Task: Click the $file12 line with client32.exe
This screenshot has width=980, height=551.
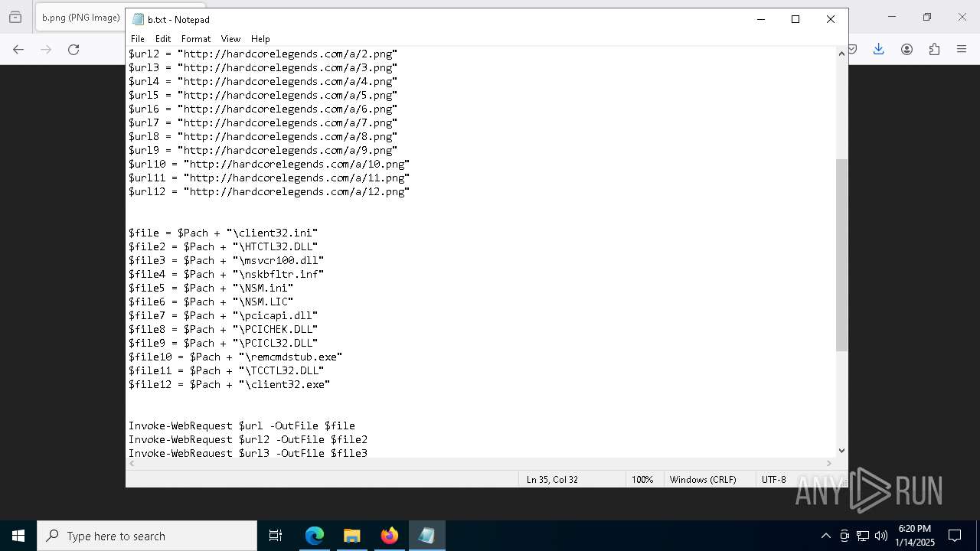Action: point(229,384)
